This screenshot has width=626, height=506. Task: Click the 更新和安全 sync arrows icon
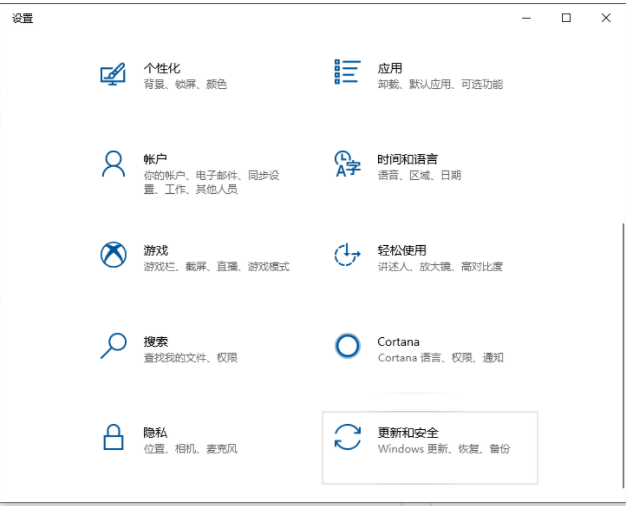pyautogui.click(x=347, y=438)
